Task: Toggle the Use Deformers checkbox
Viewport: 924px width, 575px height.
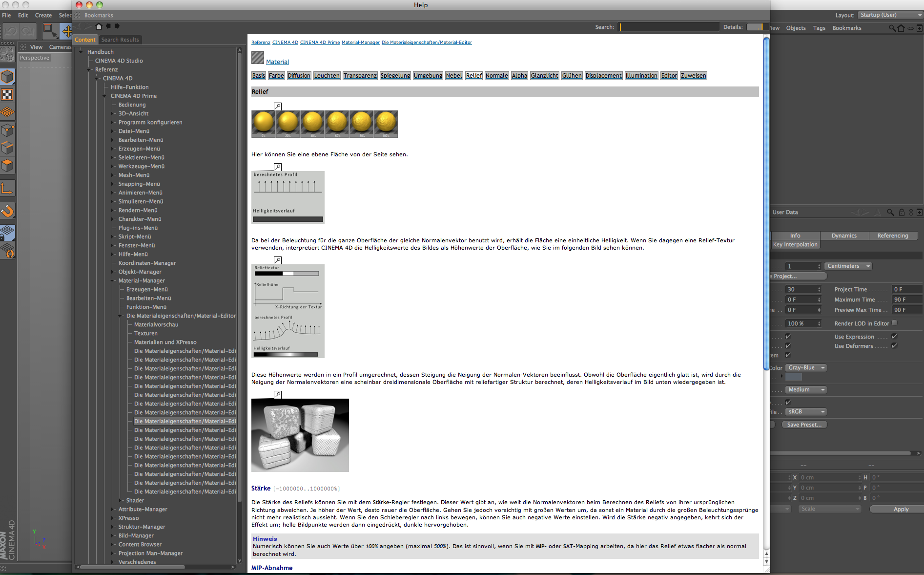Action: (894, 345)
